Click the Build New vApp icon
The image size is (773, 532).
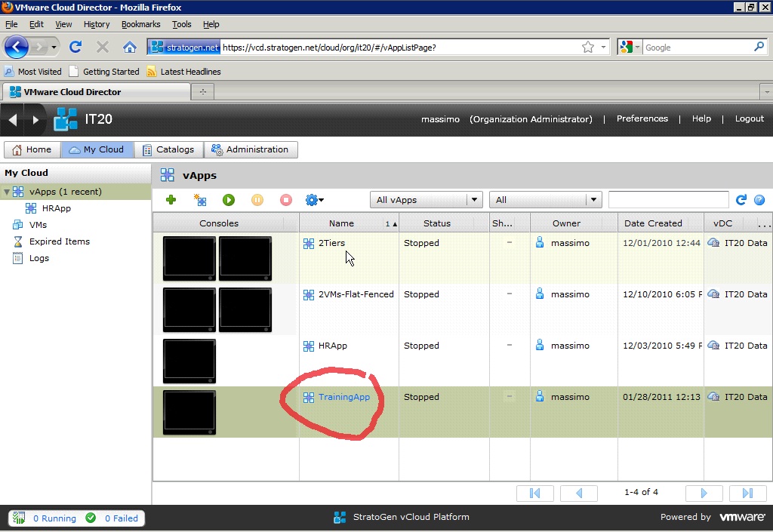tap(200, 200)
